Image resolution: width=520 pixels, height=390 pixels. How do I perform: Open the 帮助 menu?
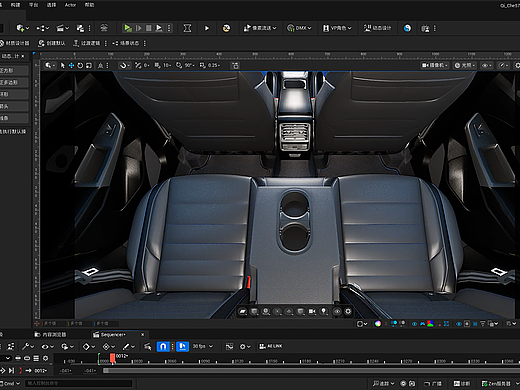tap(89, 5)
